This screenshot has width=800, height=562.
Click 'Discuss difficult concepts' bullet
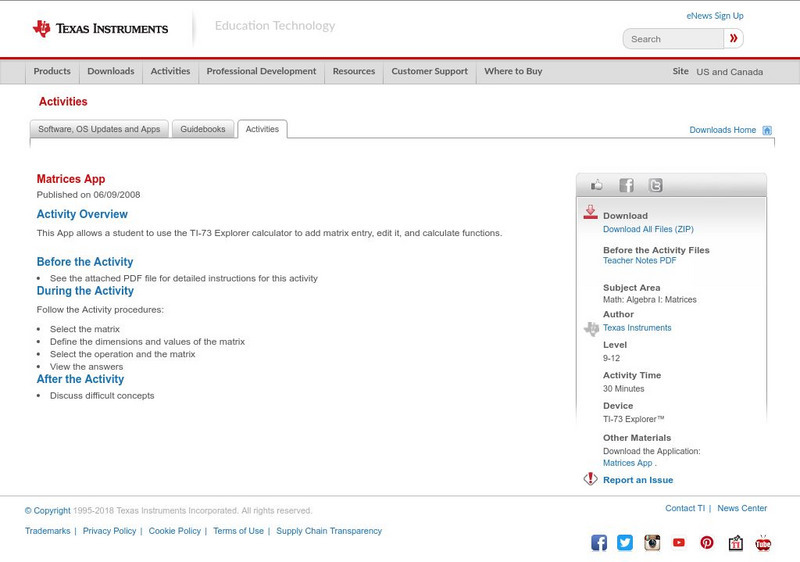click(x=102, y=396)
